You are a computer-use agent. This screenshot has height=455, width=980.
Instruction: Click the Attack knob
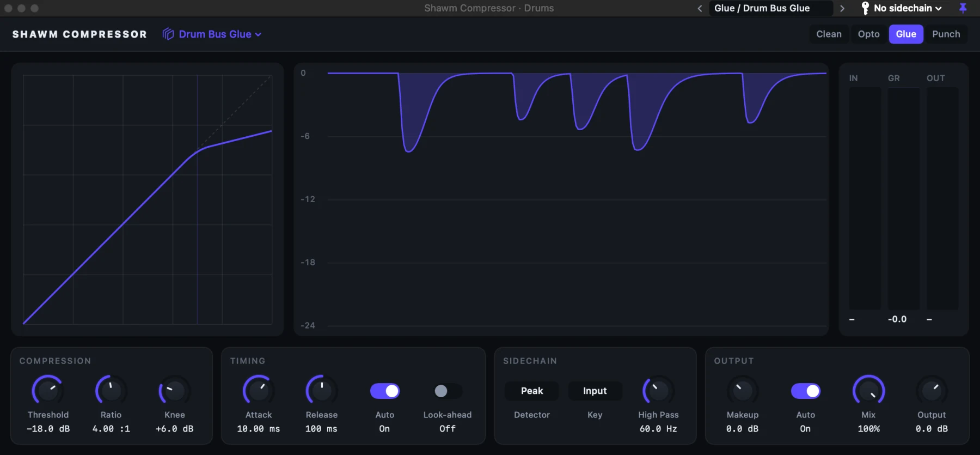(259, 391)
